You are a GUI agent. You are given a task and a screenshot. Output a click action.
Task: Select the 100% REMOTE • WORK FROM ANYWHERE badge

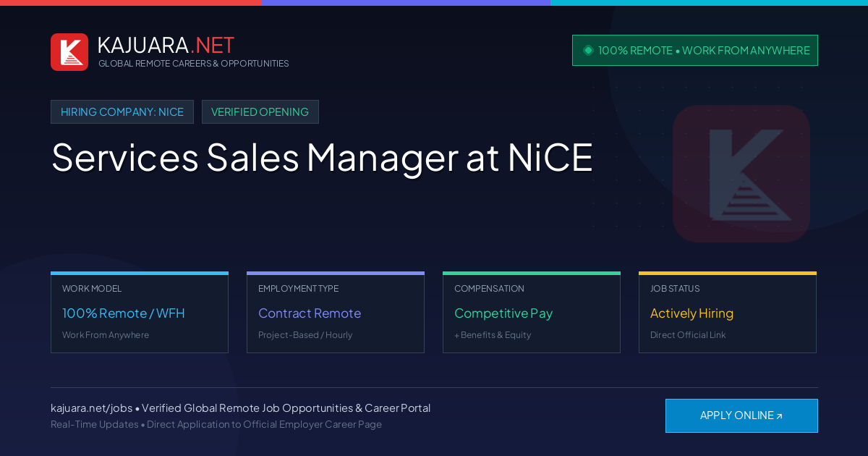(695, 51)
